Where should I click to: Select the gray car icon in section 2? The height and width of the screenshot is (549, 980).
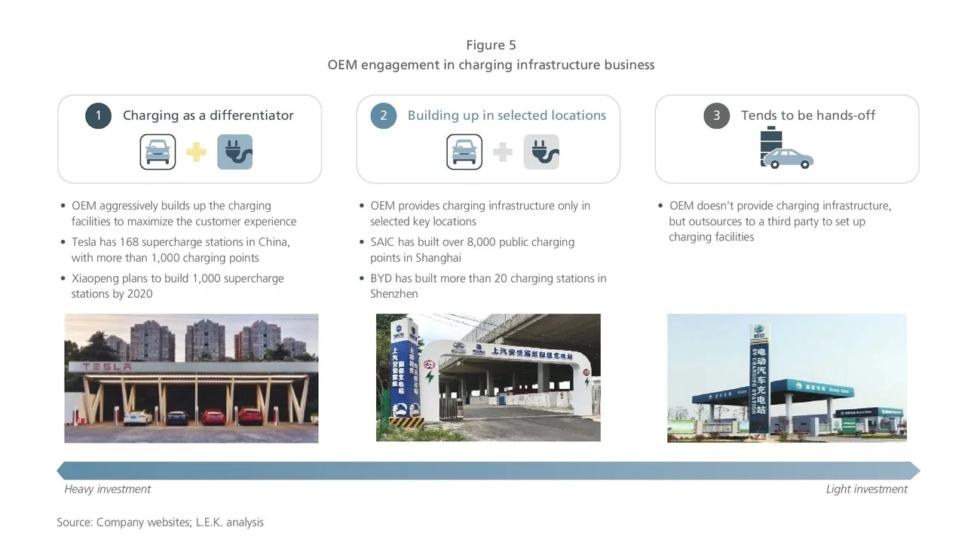[464, 152]
